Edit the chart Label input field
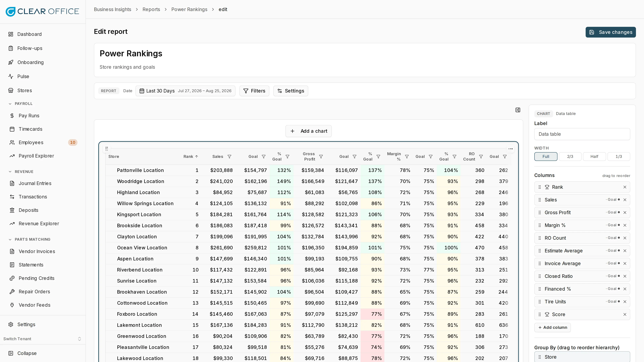The width and height of the screenshot is (644, 362). (582, 134)
